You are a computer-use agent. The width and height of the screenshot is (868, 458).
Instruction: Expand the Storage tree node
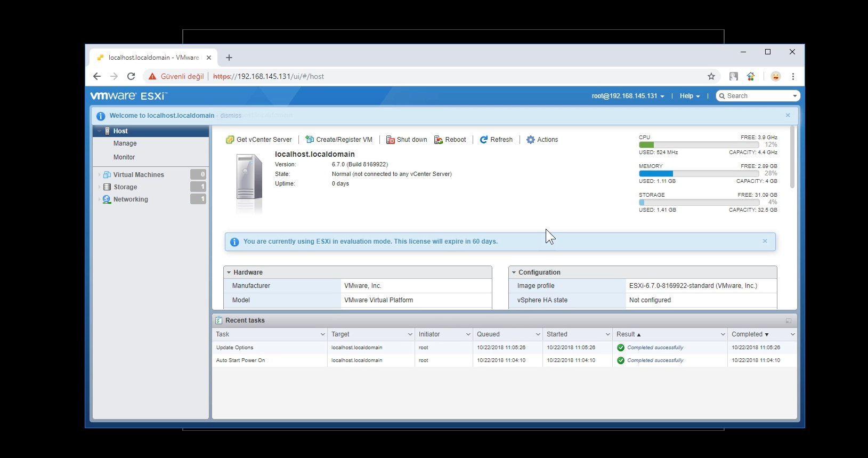tap(99, 187)
